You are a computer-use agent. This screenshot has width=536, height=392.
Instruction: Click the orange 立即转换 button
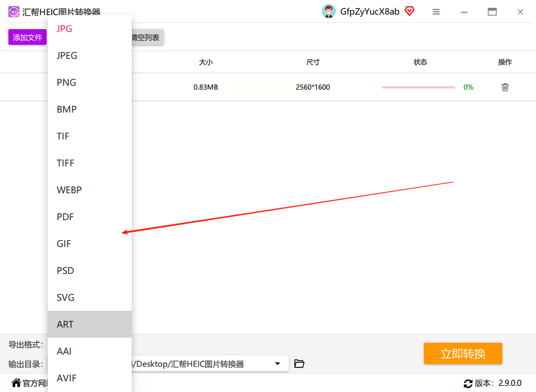pyautogui.click(x=463, y=353)
